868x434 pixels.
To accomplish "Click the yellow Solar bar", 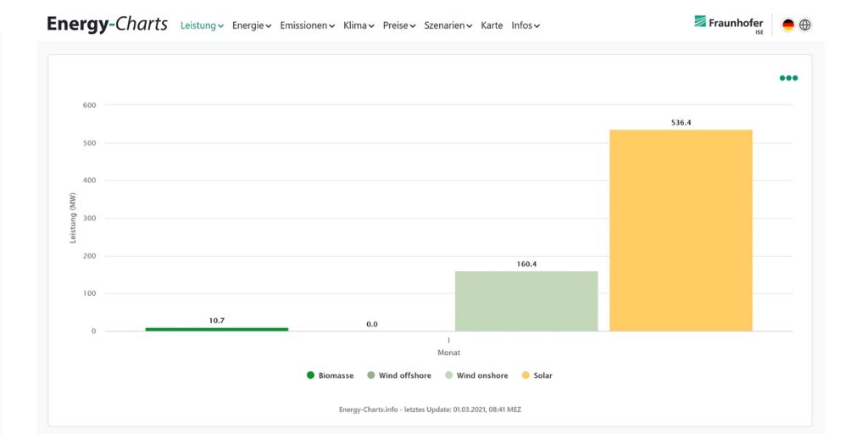I will tap(681, 231).
